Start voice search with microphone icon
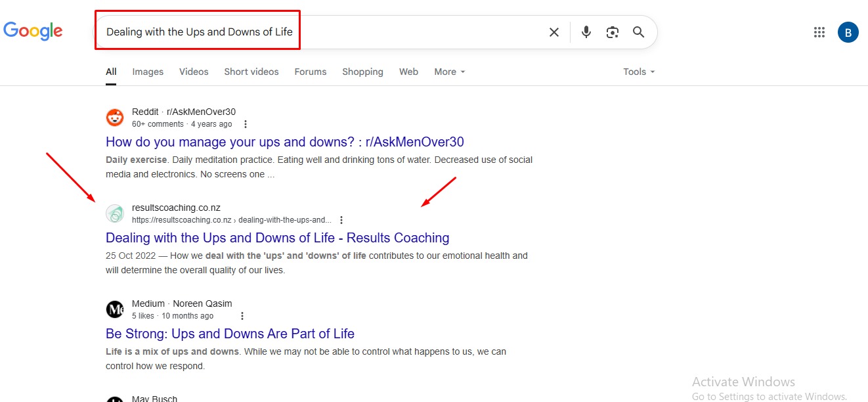Viewport: 868px width, 402px height. tap(586, 32)
